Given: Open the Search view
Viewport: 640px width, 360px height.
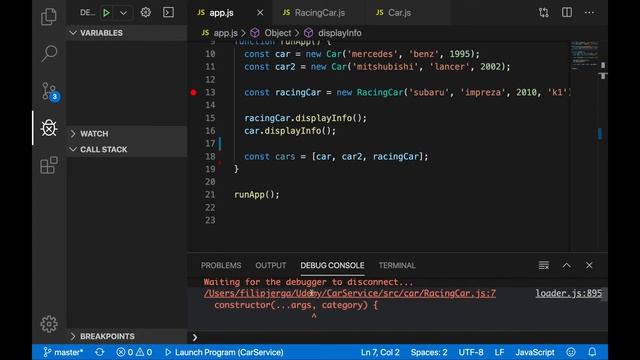Looking at the screenshot, I should pyautogui.click(x=49, y=53).
